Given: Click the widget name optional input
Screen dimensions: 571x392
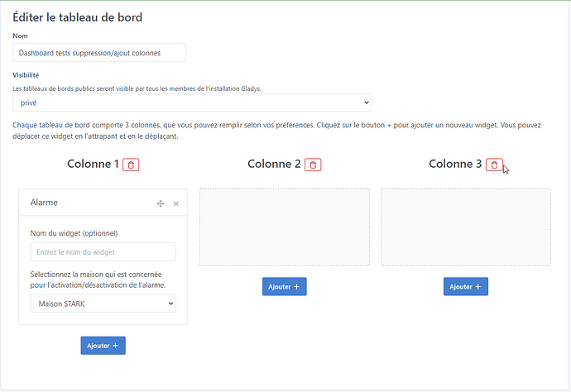Looking at the screenshot, I should [x=103, y=252].
